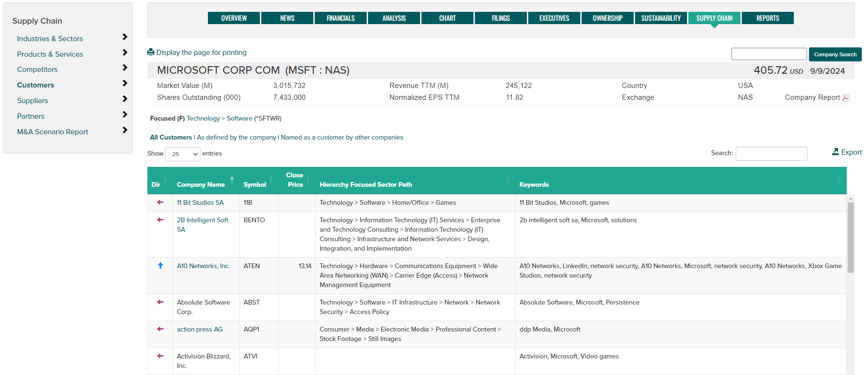Click direction arrow for 2B Intelligent Soft SA
Viewport: 868px width, 375px height.
point(160,220)
